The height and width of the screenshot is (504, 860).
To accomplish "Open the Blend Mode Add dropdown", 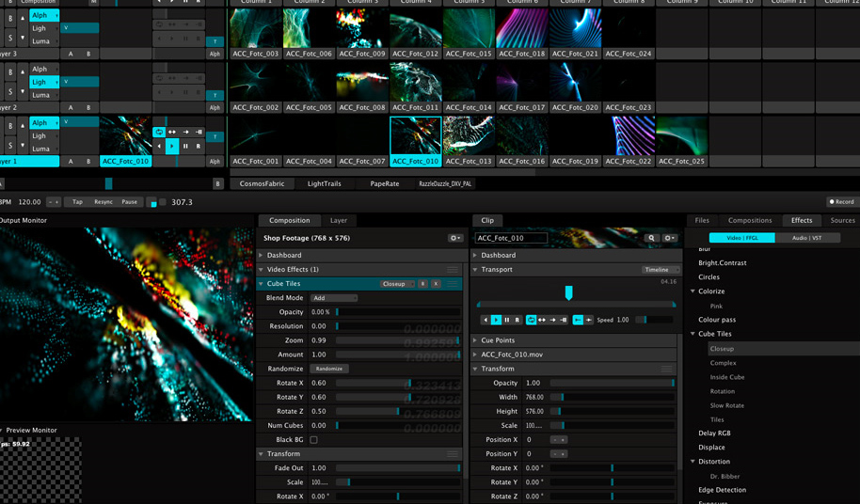I will [x=334, y=298].
